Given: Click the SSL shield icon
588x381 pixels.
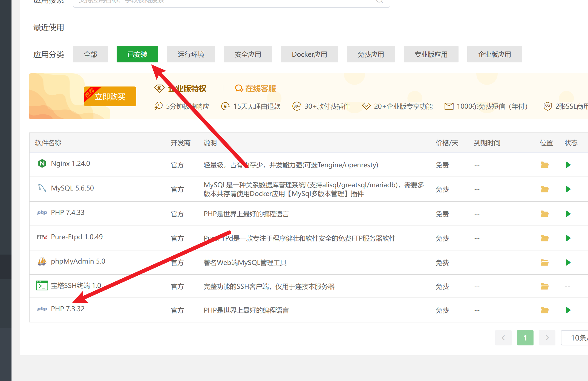Looking at the screenshot, I should coord(547,106).
